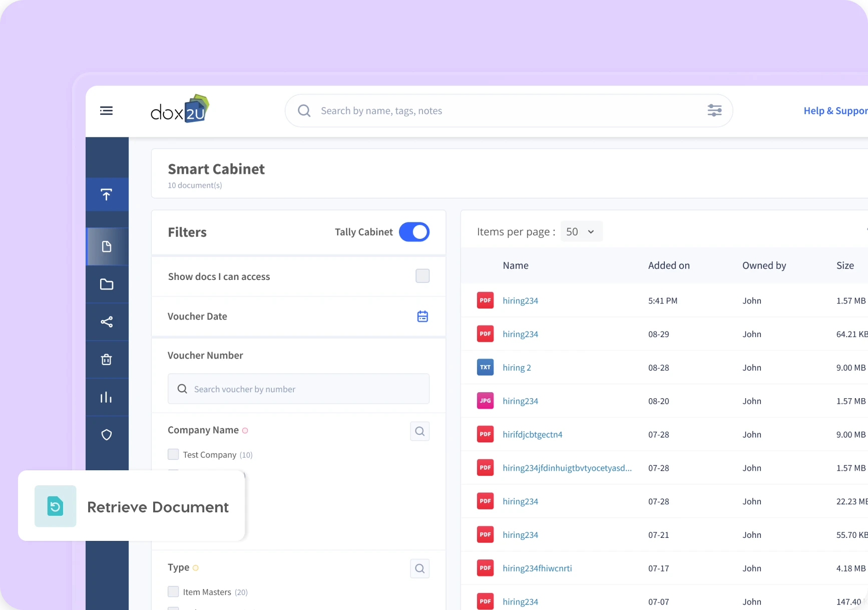Viewport: 868px width, 610px height.
Task: Open the Items per page dropdown
Action: point(581,231)
